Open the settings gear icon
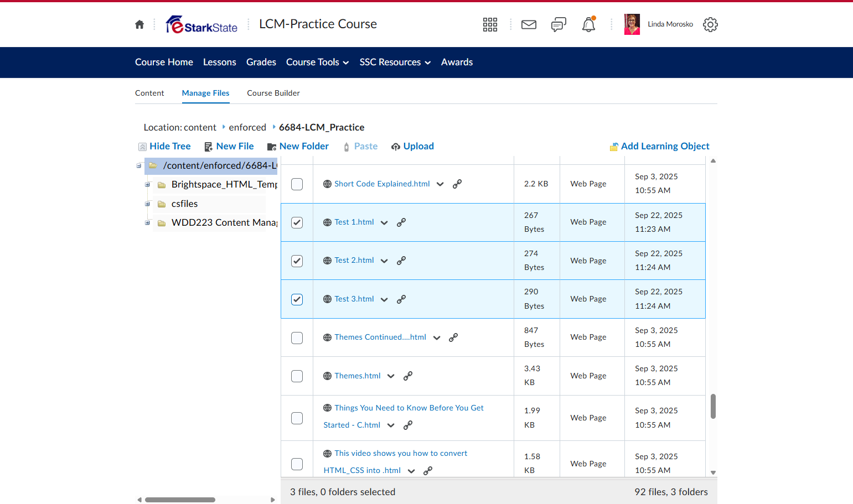This screenshot has width=853, height=504. 710,24
